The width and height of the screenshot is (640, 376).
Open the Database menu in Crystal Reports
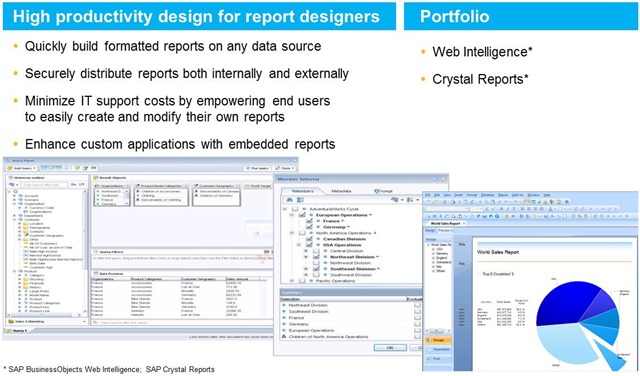click(x=487, y=195)
